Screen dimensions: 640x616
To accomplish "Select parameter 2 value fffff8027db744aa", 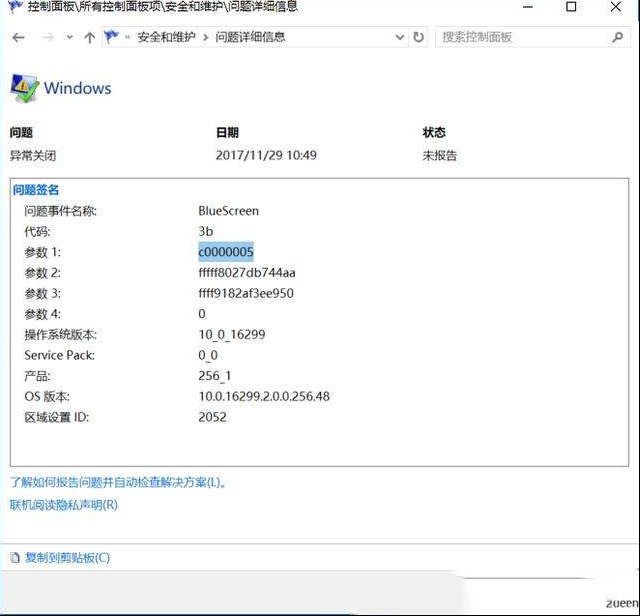I will 247,273.
